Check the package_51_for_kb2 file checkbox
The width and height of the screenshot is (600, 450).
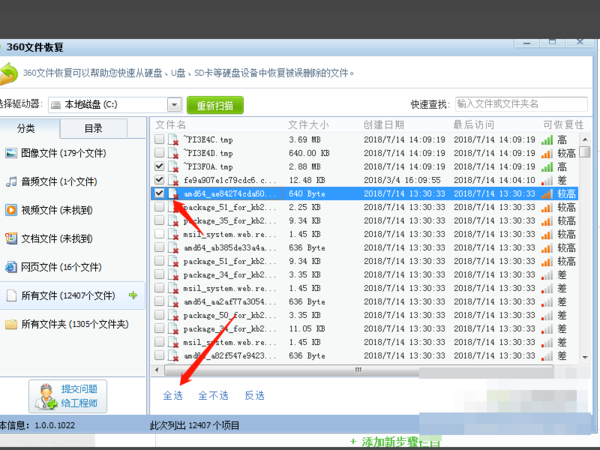click(160, 207)
